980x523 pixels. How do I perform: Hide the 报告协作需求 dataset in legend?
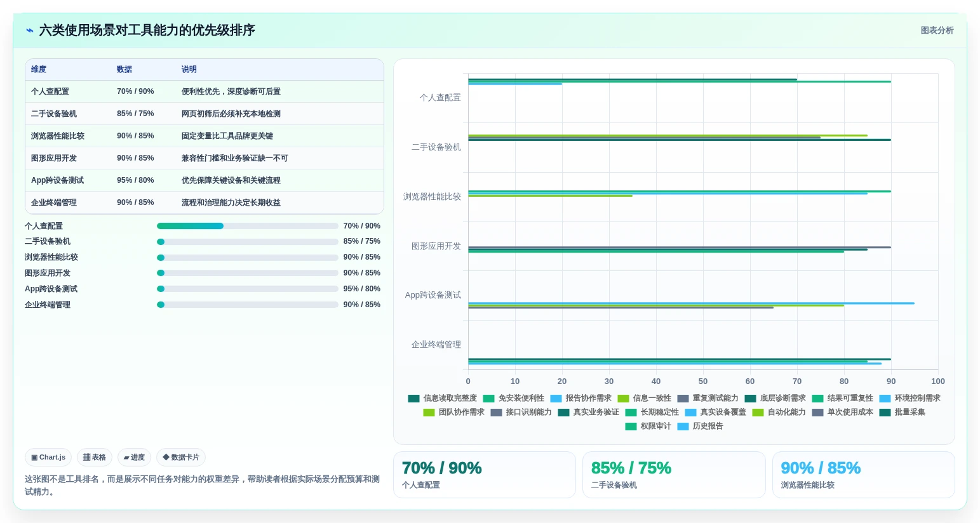point(581,398)
